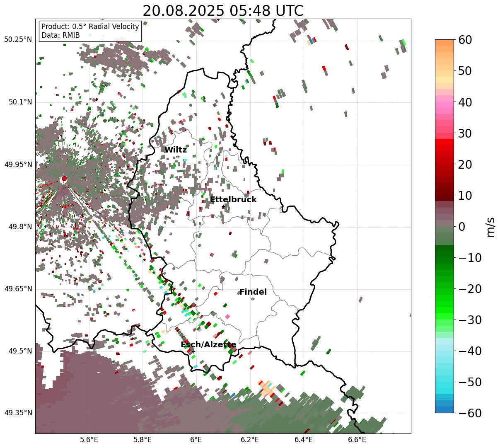Click the red radar site marker
Screen dimensions: 500x448
pos(64,179)
